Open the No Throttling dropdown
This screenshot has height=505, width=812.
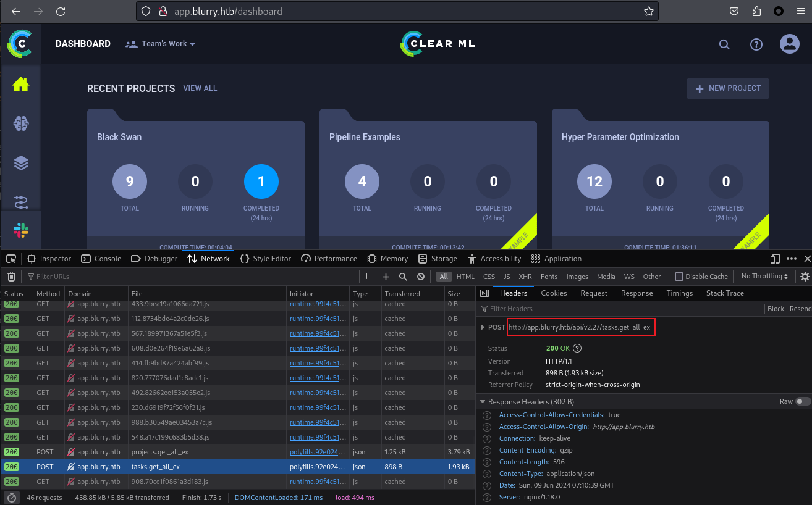point(765,277)
